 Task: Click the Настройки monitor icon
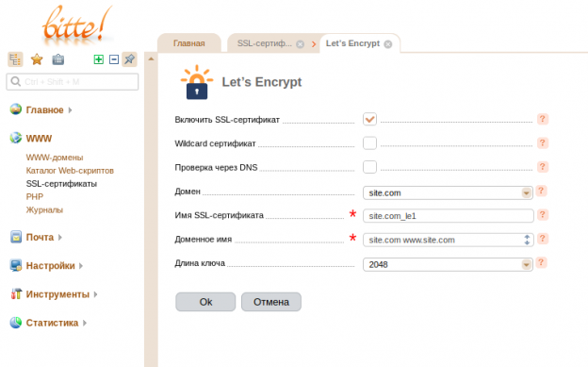pyautogui.click(x=16, y=265)
